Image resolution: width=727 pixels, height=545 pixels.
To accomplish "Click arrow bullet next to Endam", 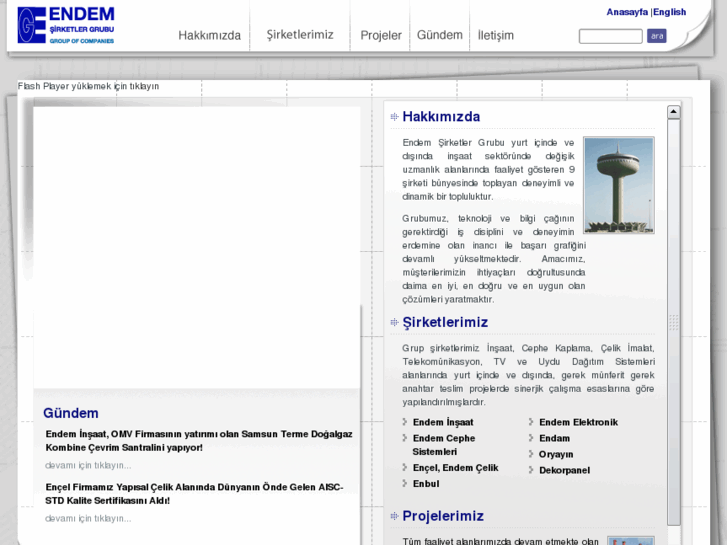I will [x=531, y=438].
